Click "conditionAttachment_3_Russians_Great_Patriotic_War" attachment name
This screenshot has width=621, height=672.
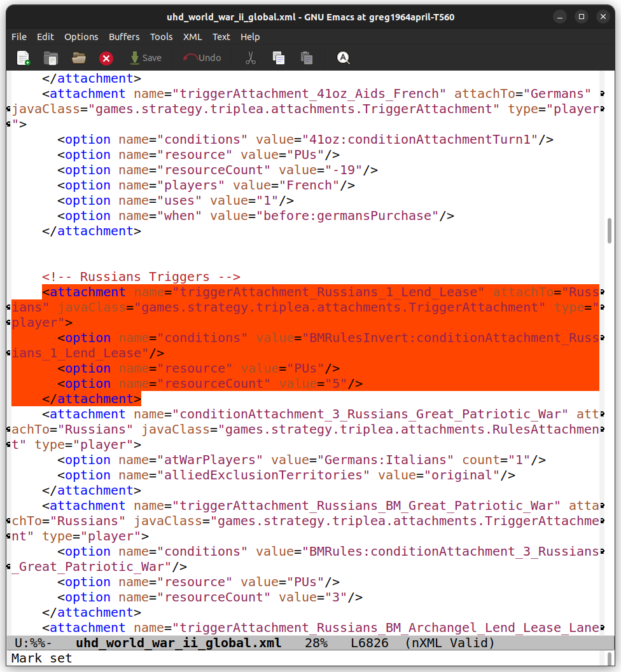tap(370, 415)
